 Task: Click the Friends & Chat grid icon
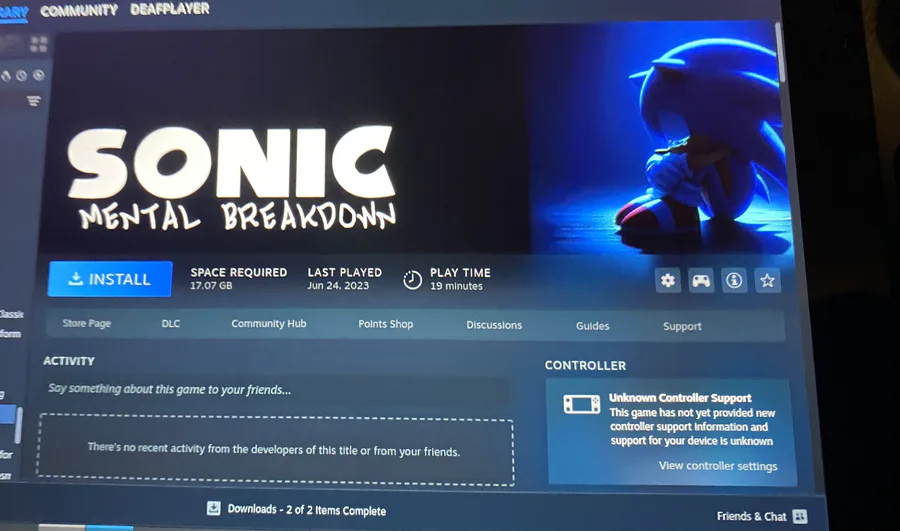(x=800, y=516)
